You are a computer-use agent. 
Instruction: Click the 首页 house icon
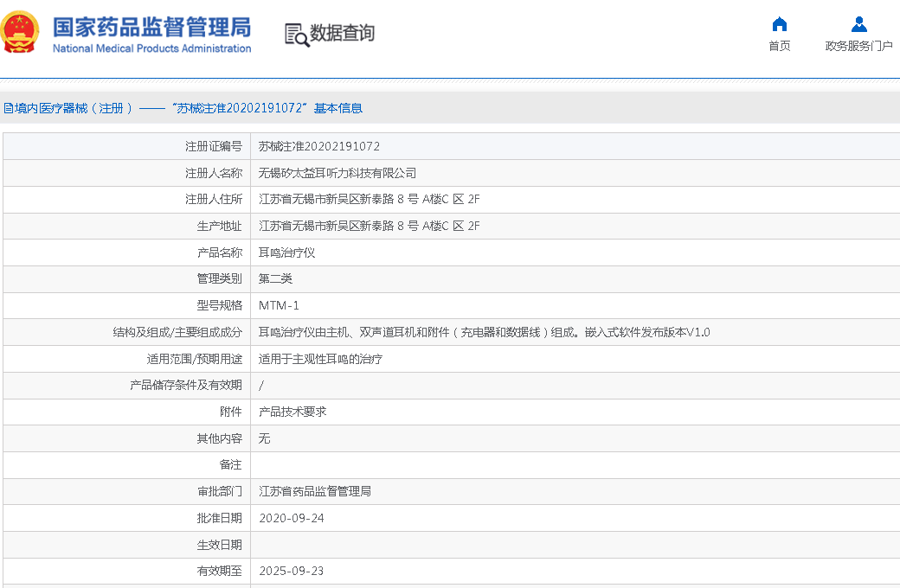pyautogui.click(x=779, y=24)
